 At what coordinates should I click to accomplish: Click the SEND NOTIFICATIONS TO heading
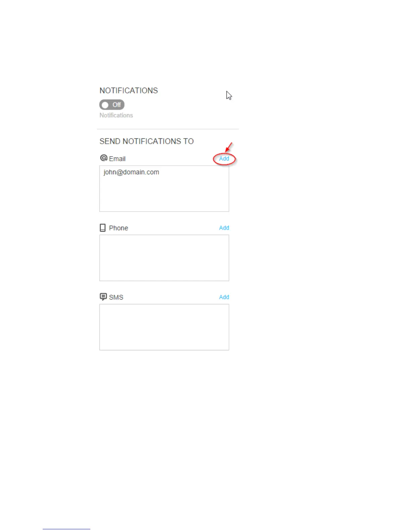[147, 141]
